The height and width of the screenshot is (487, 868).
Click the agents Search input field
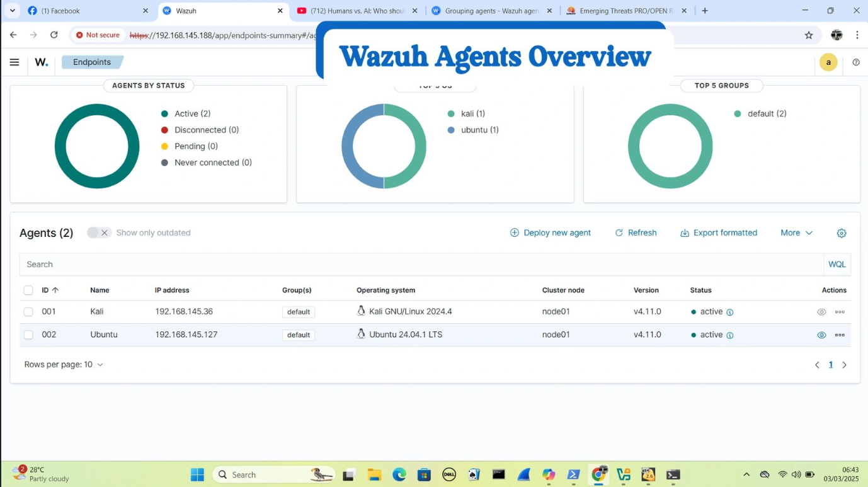(x=421, y=265)
